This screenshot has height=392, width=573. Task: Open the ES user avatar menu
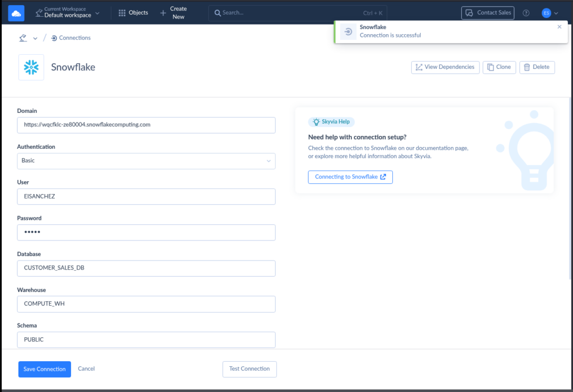(x=546, y=13)
